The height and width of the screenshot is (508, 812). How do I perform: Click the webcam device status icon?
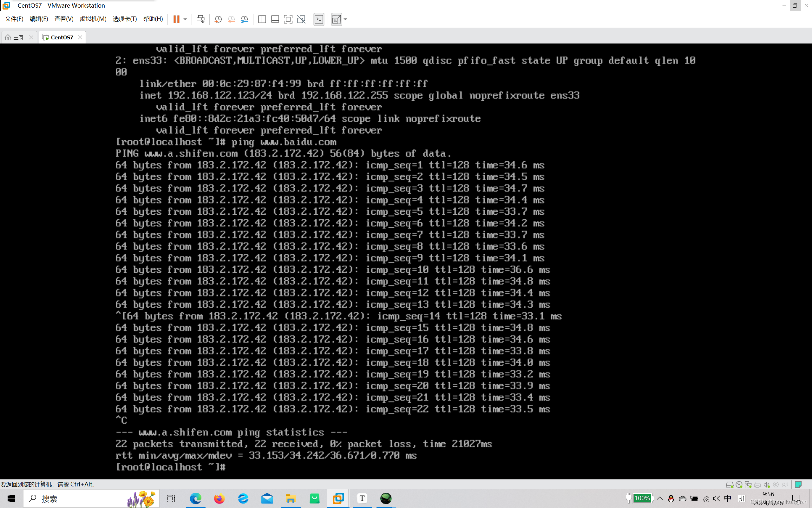coord(776,485)
